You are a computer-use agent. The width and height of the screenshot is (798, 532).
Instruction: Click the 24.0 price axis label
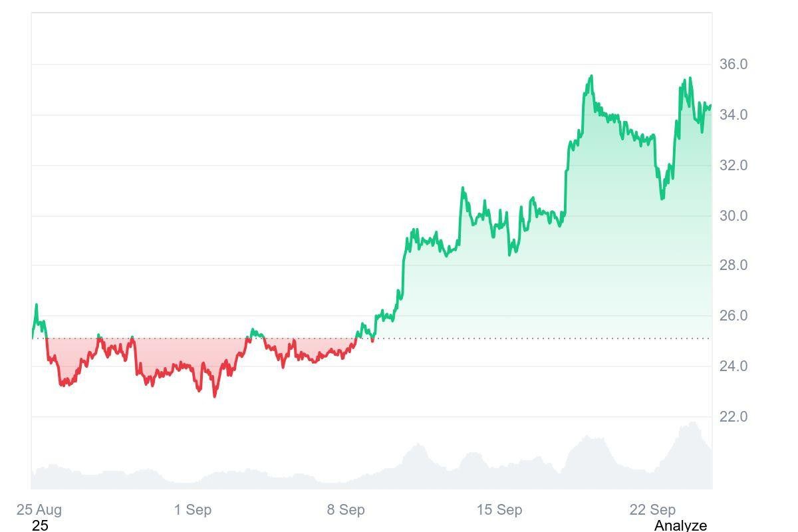[x=733, y=366]
